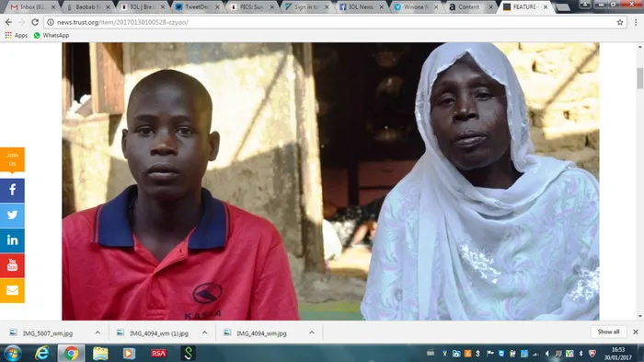Click the Join Us button

coord(12,159)
